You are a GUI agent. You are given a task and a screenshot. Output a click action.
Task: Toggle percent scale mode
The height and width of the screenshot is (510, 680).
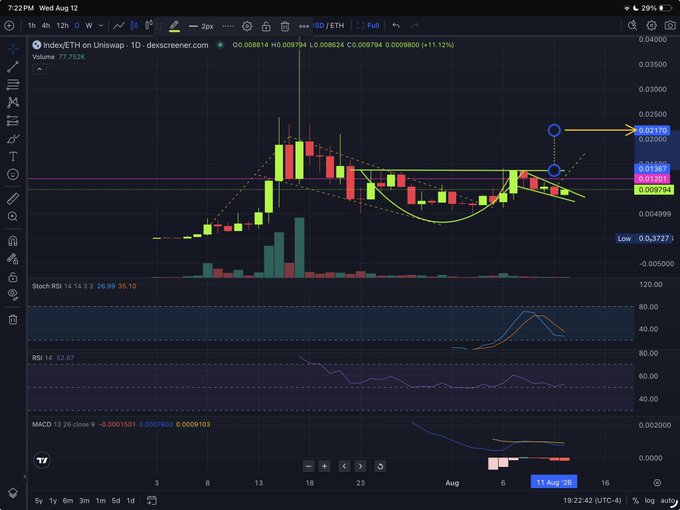coord(635,500)
